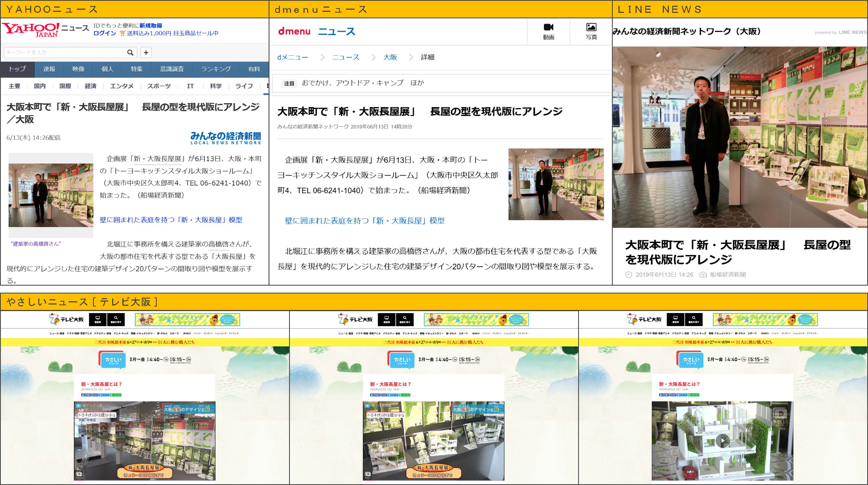Screen dimensions: 868x485
Task: Select the ライフ category
Action: pos(244,86)
